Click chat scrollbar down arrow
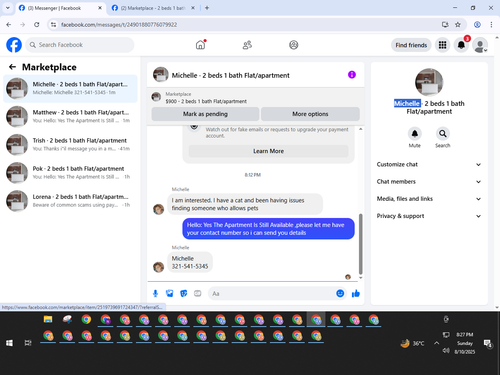 [360, 278]
